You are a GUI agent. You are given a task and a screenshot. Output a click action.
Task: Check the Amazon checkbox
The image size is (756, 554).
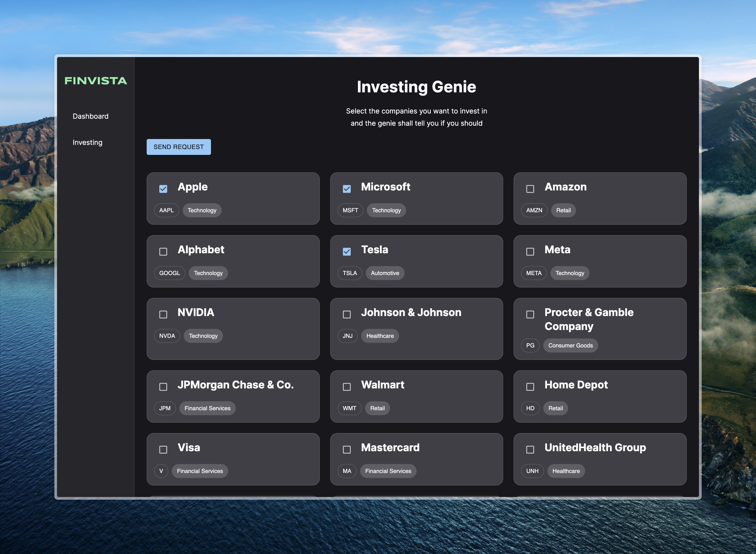(530, 189)
